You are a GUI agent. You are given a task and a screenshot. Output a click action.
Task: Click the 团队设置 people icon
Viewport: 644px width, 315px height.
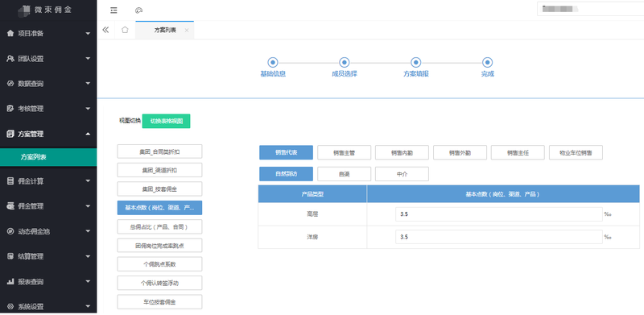10,59
